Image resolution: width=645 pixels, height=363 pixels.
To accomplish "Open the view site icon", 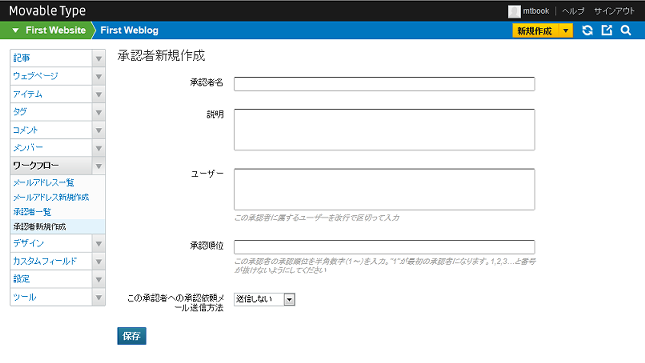I will [607, 30].
